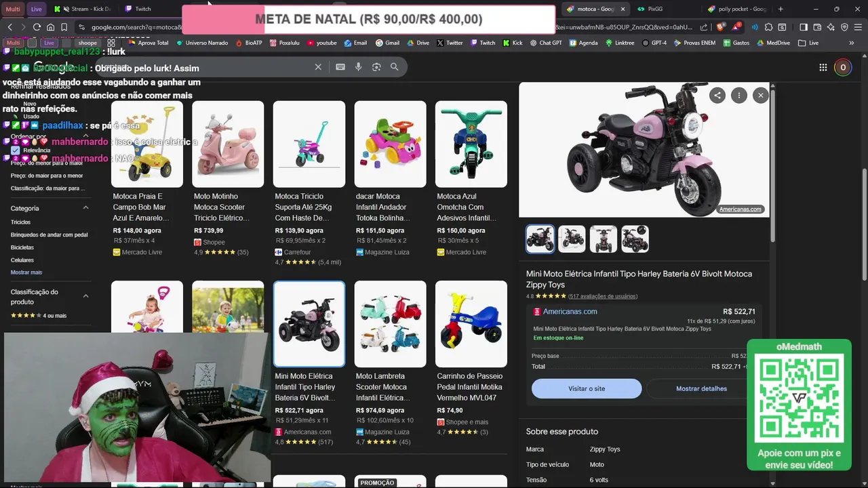Open Google Lens image search icon
The width and height of the screenshot is (868, 488).
point(376,67)
